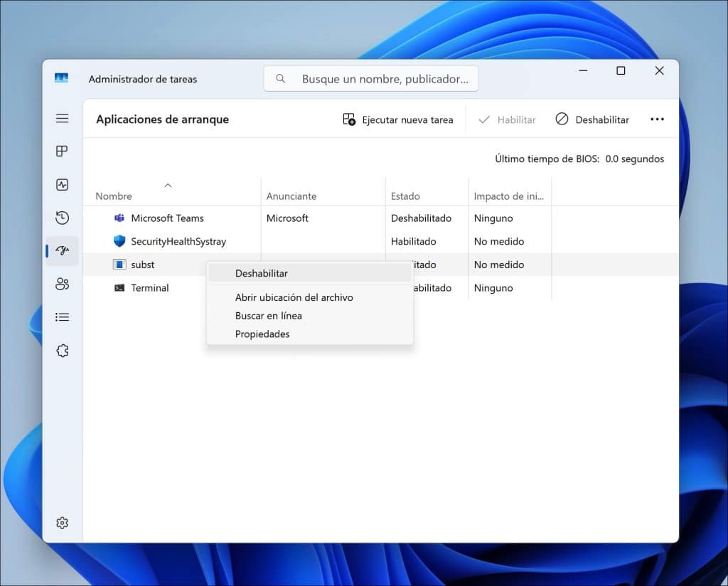This screenshot has height=586, width=728.
Task: Choose Abrir ubicación del archivo
Action: (x=310, y=298)
